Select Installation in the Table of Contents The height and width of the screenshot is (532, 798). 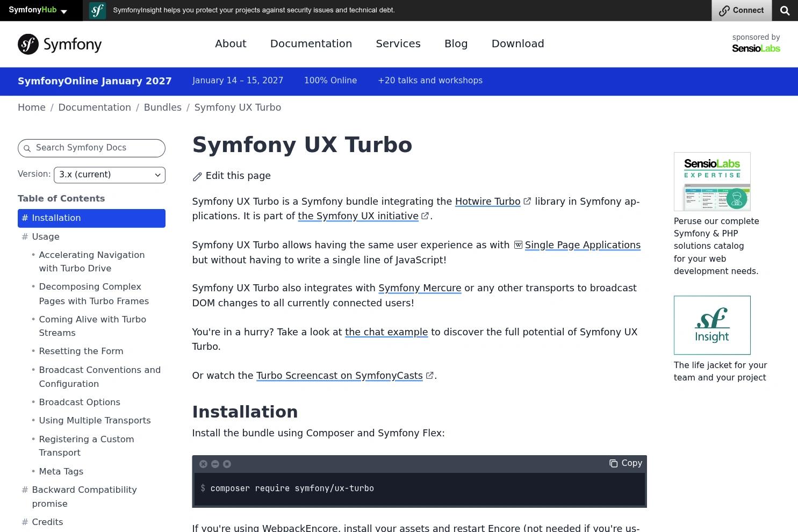tap(91, 218)
